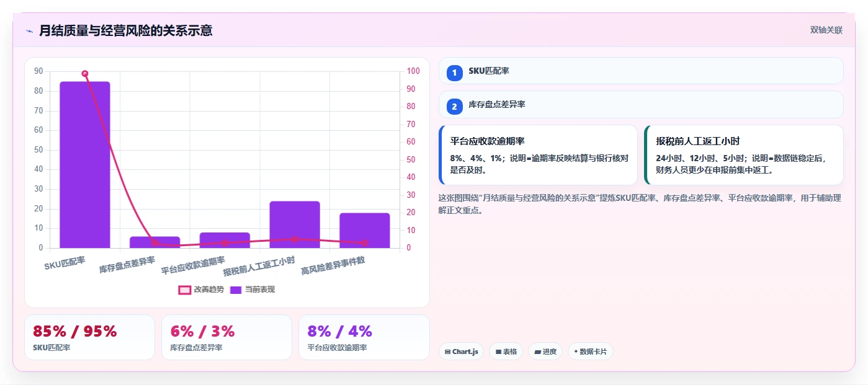Viewport: 868px width, 385px height.
Task: Click the x-axis label 库存盘点差异率
Action: click(127, 265)
